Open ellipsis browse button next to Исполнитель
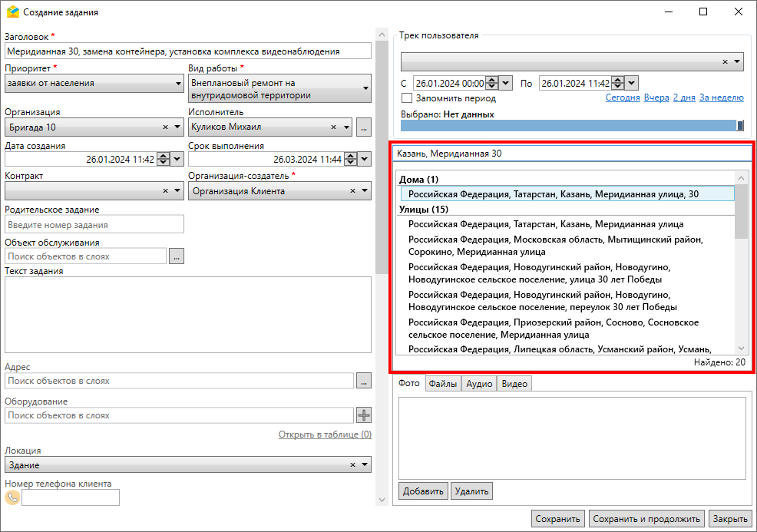 (x=364, y=127)
